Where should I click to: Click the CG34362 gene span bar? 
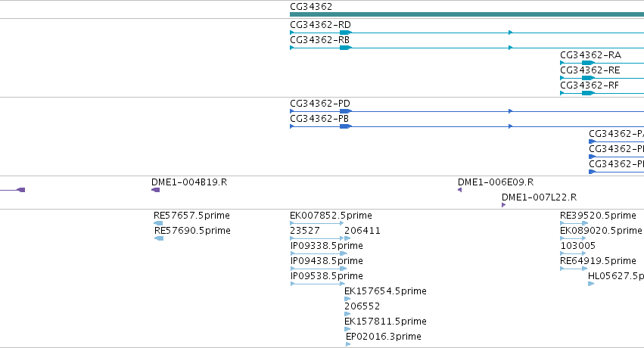pos(467,14)
